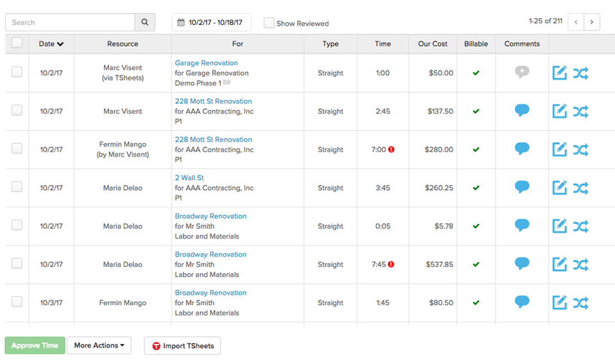Click shuffle icon on the $5.78 row

point(581,226)
